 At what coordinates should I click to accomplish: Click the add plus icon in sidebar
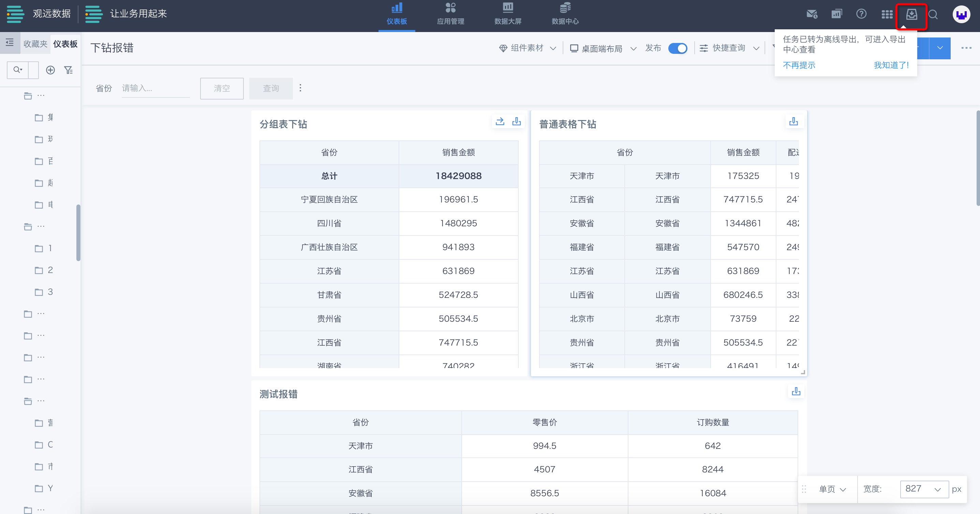click(50, 70)
